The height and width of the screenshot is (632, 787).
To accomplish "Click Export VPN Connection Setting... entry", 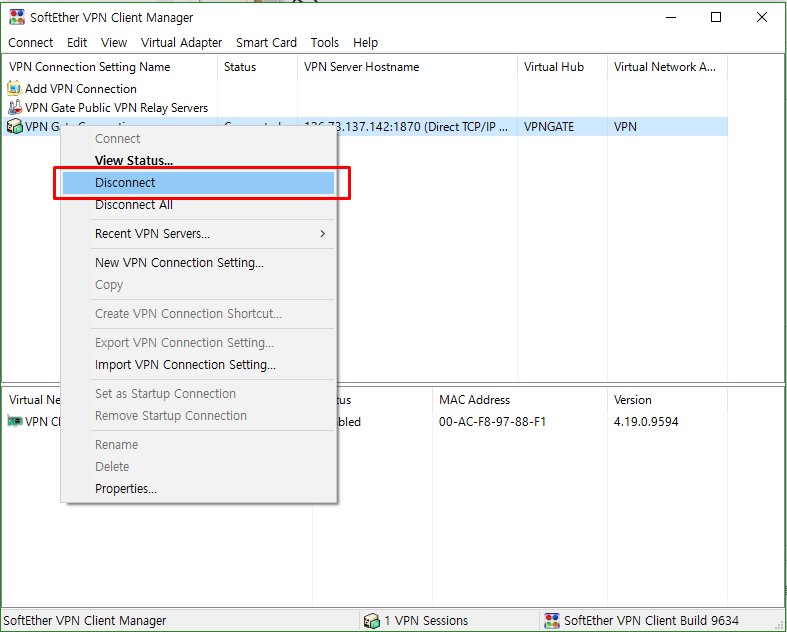I will coord(198,342).
